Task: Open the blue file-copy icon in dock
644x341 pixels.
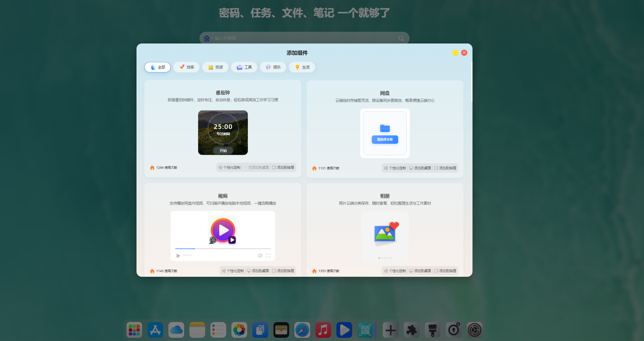Action: pos(260,330)
